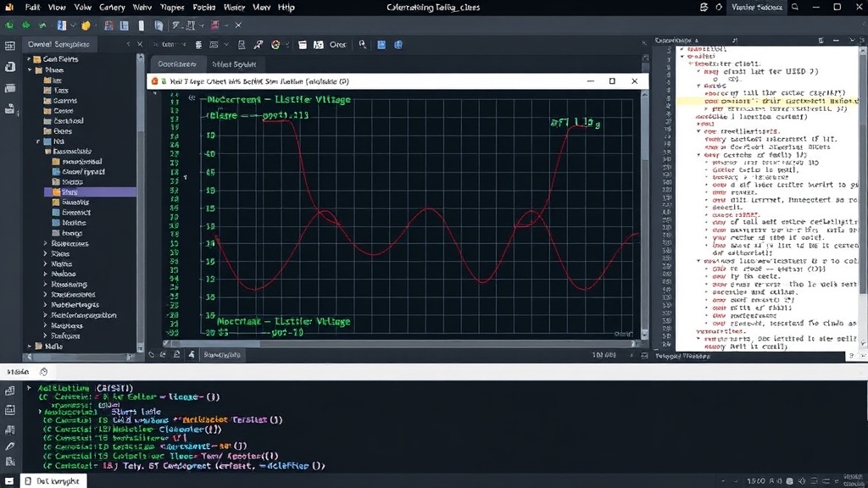
Task: Click the multicolored circle icon in the chart toolbar
Action: pos(275,45)
